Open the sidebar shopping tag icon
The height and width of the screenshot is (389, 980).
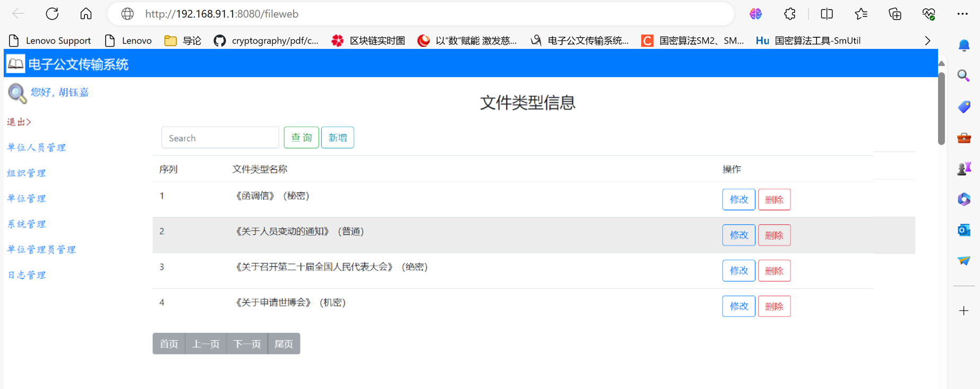964,106
